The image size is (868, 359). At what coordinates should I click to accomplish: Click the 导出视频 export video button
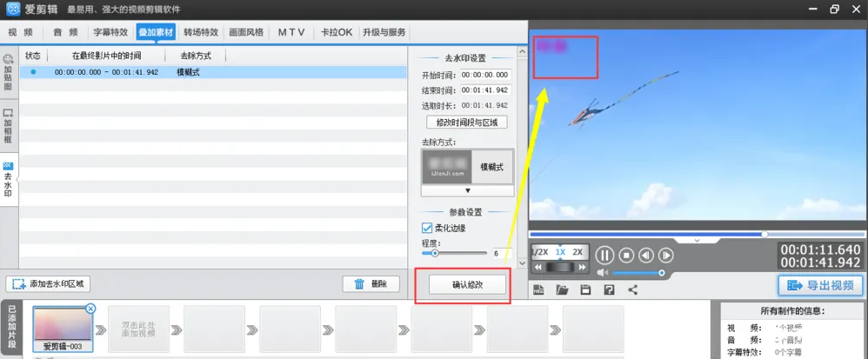[821, 285]
